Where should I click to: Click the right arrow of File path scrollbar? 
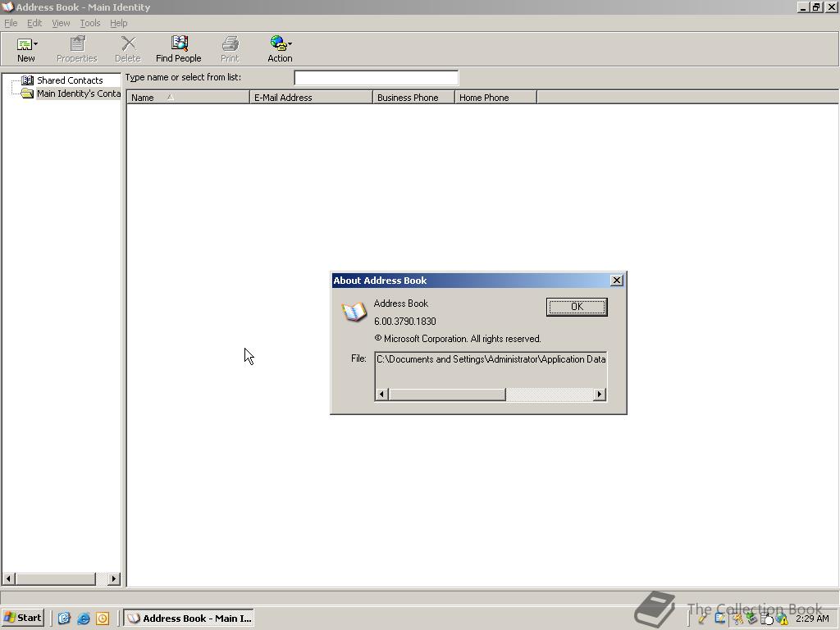point(600,395)
